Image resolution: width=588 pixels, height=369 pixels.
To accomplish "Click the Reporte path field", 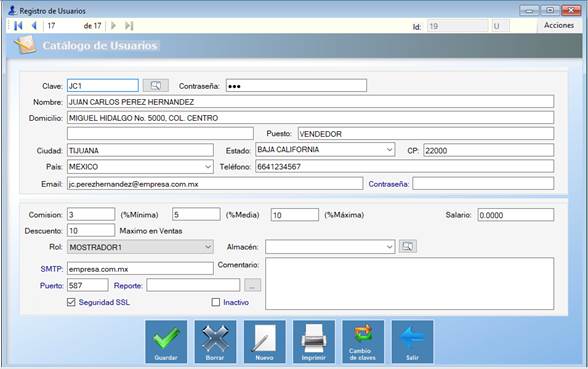I will (193, 285).
